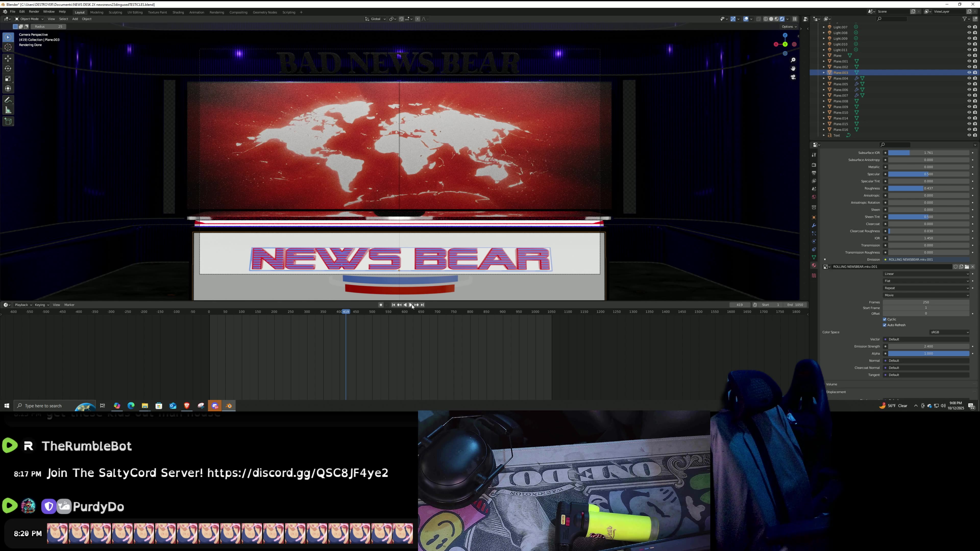Activate the Scale tool
Image resolution: width=980 pixels, height=551 pixels.
pyautogui.click(x=8, y=79)
